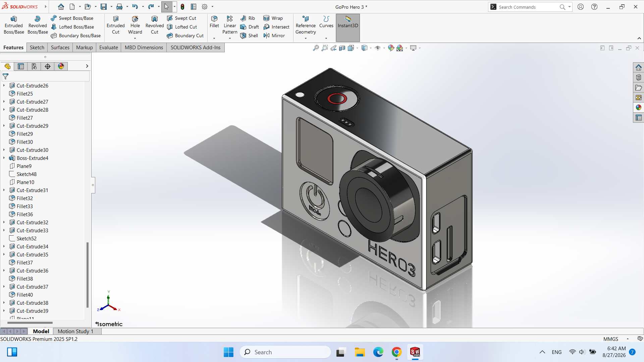Choose Boundary Boss/Base command

pyautogui.click(x=76, y=36)
